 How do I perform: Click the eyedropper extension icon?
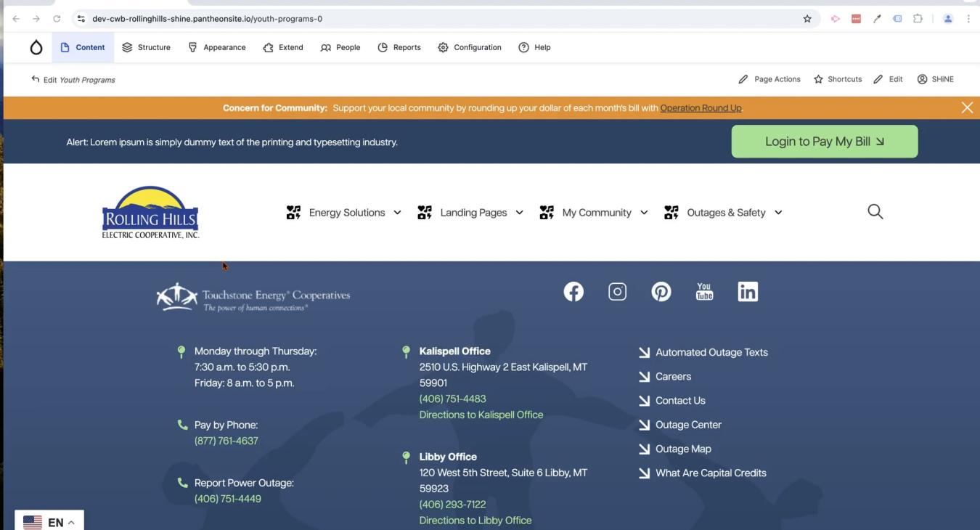877,19
